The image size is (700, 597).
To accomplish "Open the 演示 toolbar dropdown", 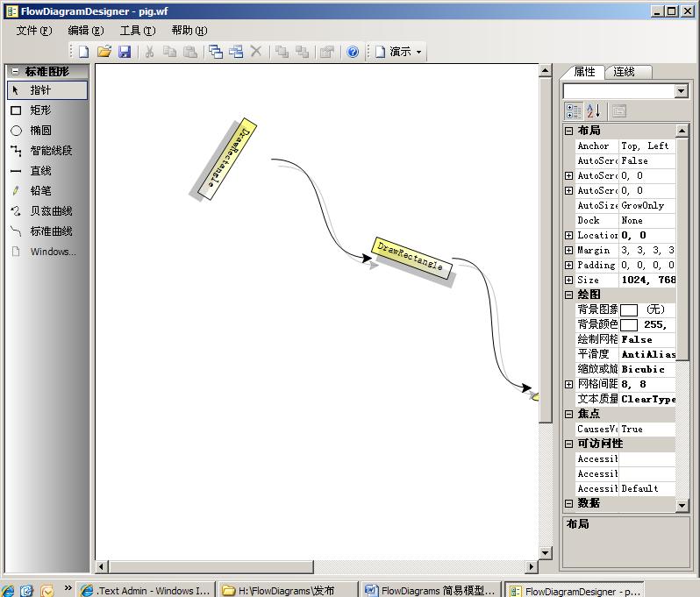I will [399, 52].
